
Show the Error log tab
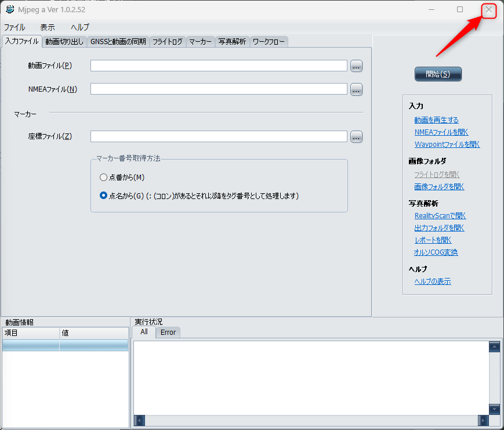168,333
